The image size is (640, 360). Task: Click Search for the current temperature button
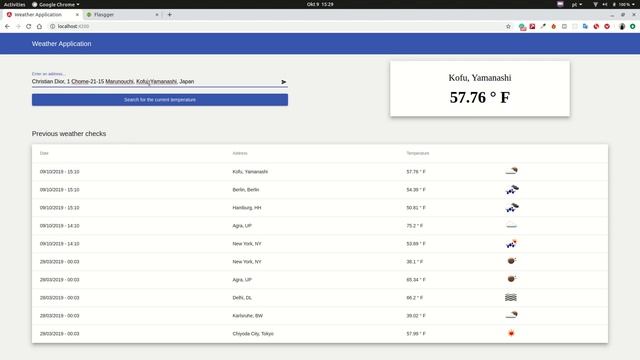[x=160, y=100]
